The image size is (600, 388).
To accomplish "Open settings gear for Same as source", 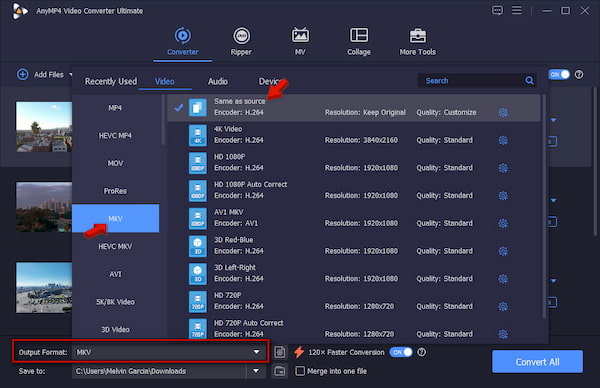I will (x=503, y=112).
